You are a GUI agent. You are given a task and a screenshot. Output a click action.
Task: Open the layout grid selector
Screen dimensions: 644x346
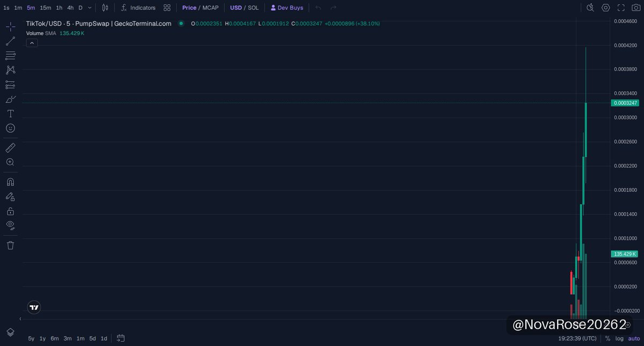point(167,8)
